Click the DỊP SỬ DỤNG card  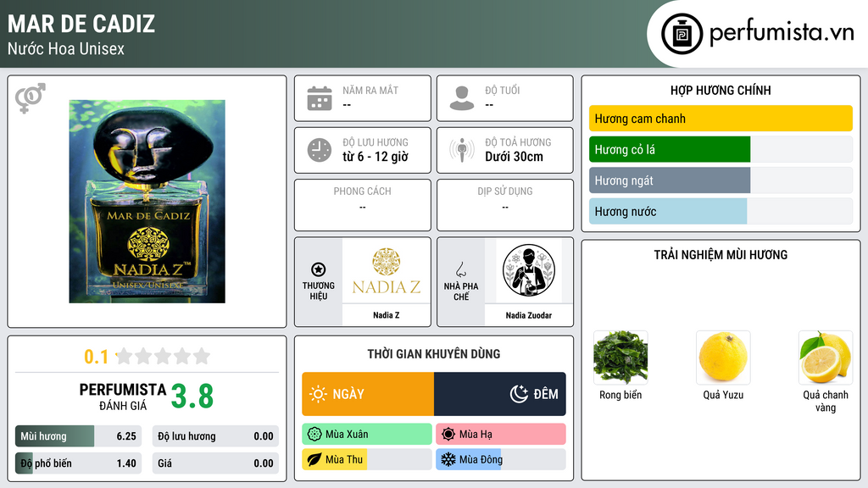pos(505,205)
